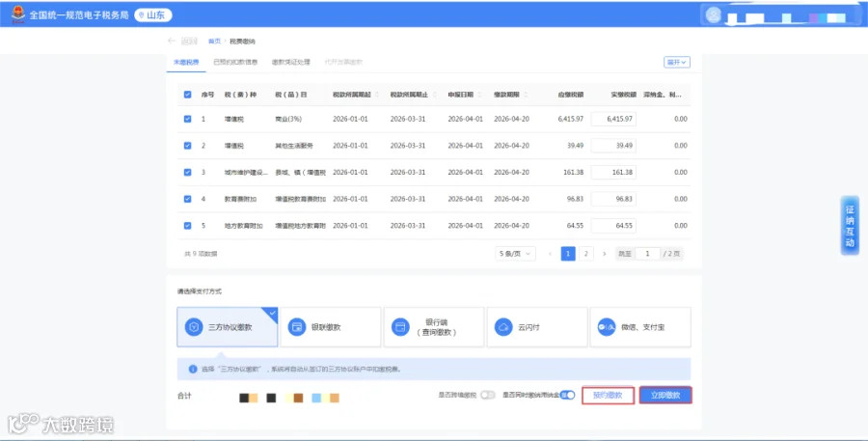Click the 返回 back link
868x441 pixels.
click(x=189, y=41)
